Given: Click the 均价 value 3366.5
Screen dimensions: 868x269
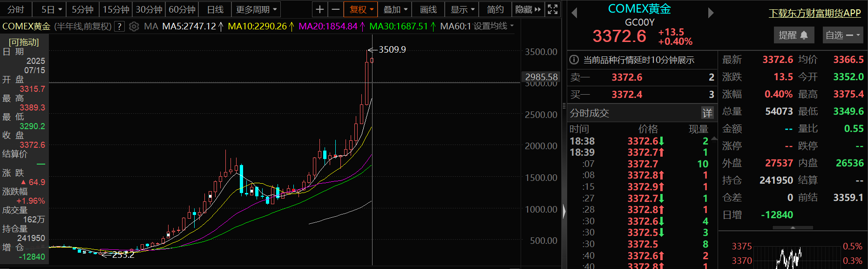Looking at the screenshot, I should coord(848,60).
